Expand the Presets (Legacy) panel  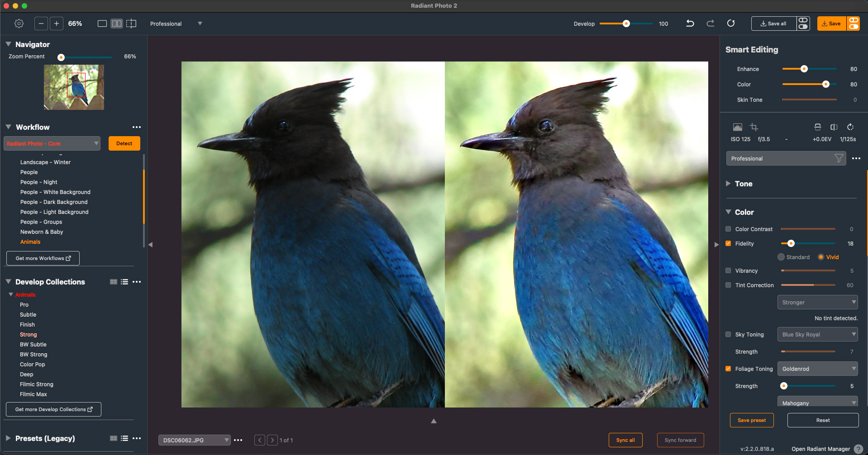coord(8,438)
